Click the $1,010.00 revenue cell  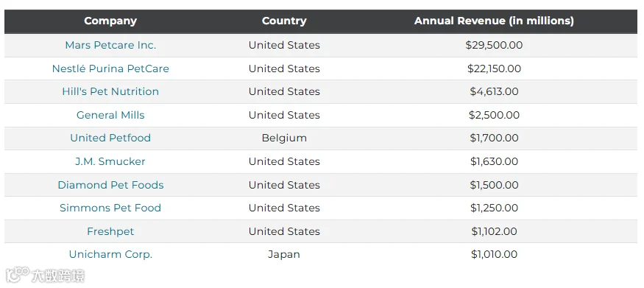pos(494,254)
